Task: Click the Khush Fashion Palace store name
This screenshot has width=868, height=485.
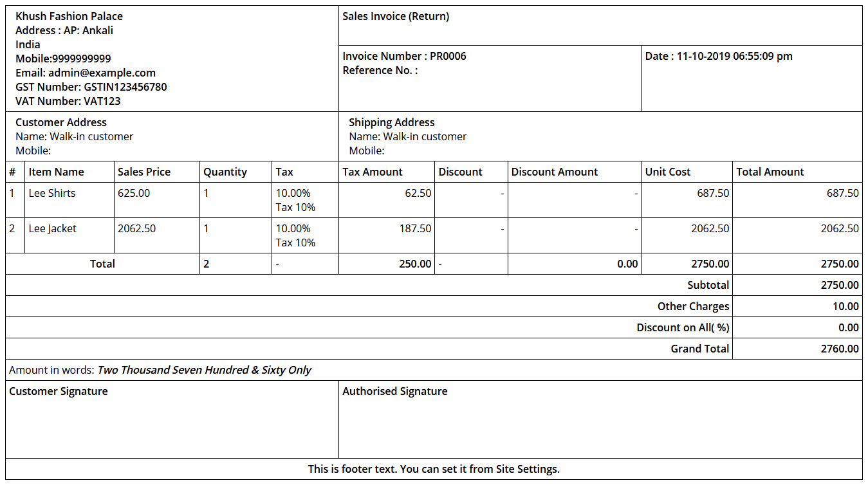Action: pyautogui.click(x=69, y=16)
